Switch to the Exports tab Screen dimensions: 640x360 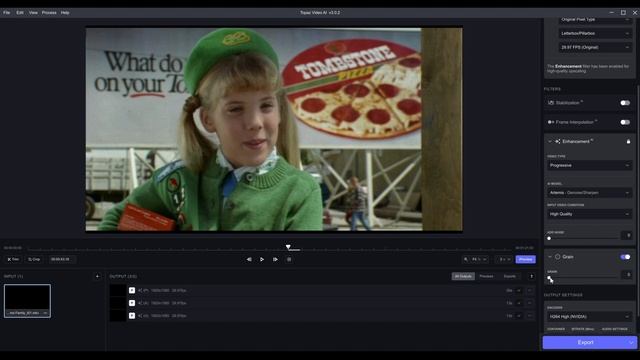509,276
